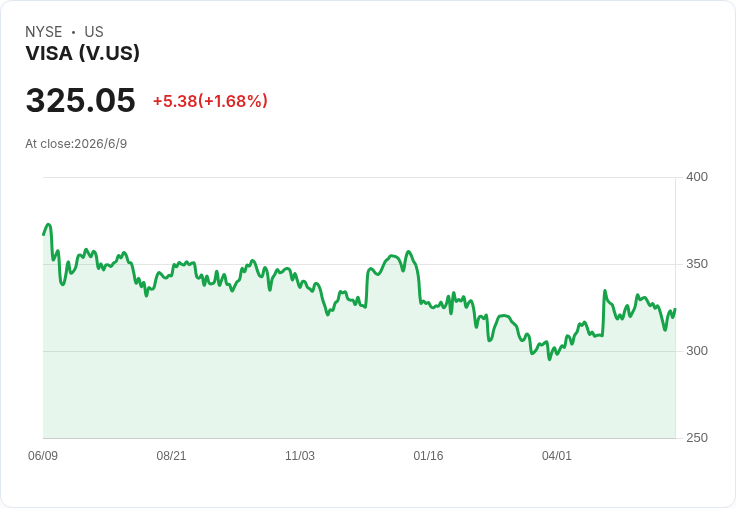
Task: Click the 250 y-axis price label
Action: click(697, 438)
